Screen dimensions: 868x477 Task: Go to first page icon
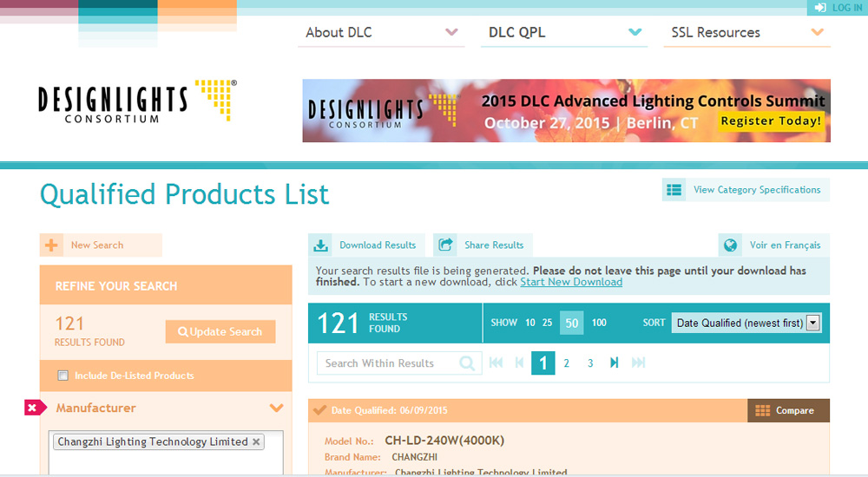click(x=496, y=363)
